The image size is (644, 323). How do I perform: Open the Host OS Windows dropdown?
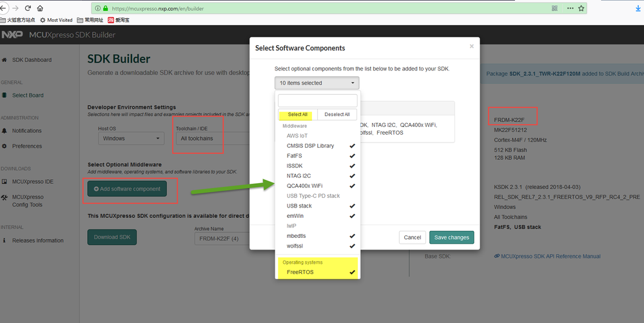tap(131, 139)
